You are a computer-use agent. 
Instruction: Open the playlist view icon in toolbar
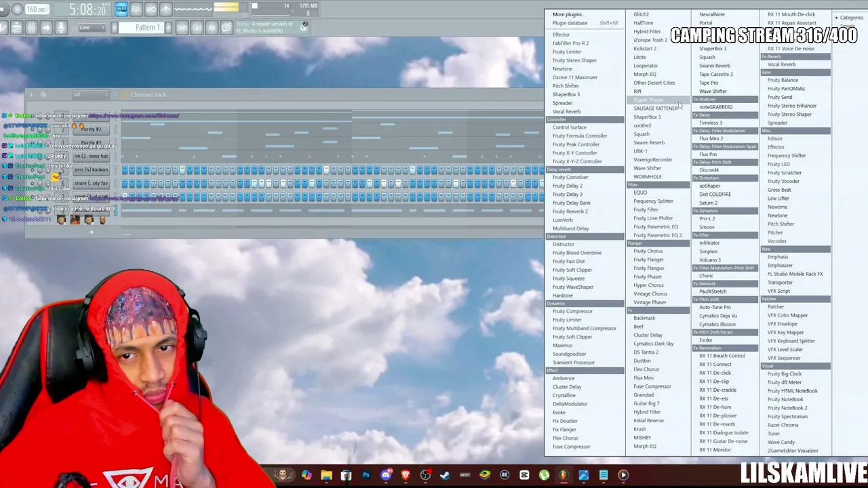point(16,28)
